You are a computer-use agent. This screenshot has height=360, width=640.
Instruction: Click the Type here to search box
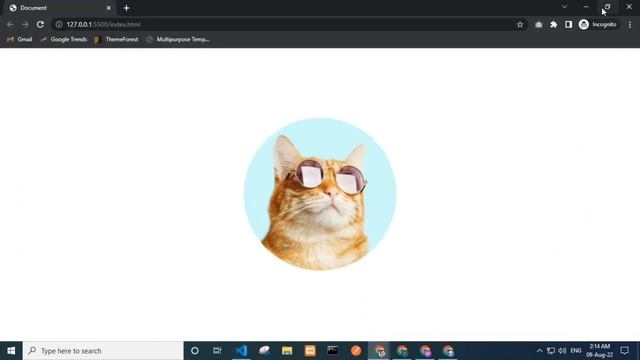click(103, 351)
